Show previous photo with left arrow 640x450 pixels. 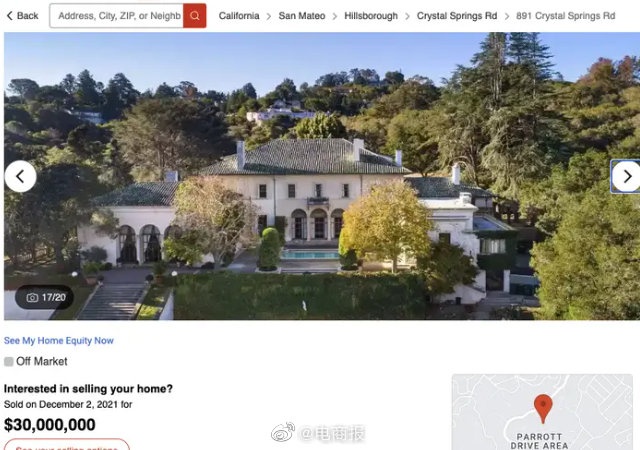20,176
